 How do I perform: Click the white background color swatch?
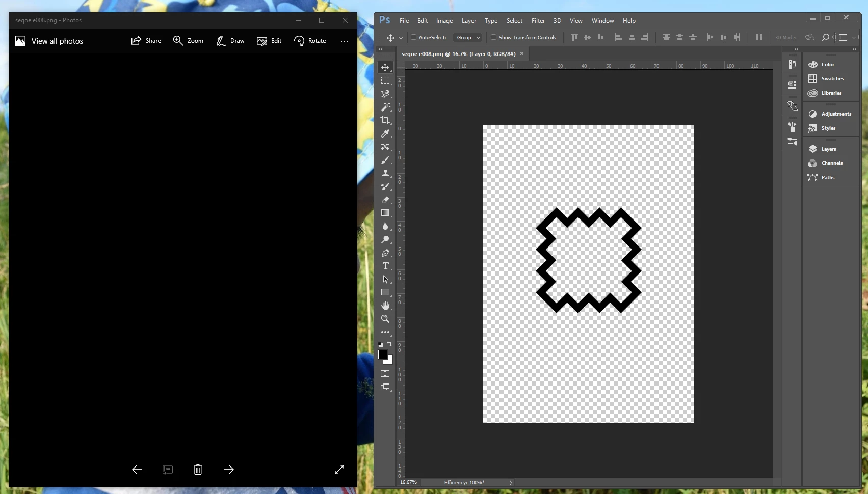coord(390,361)
